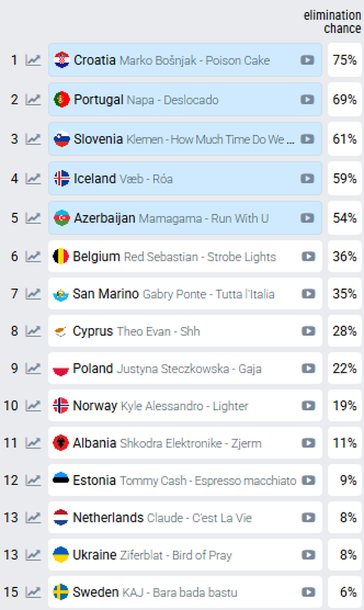This screenshot has width=364, height=610.
Task: Show the odds history graph for San Marino
Action: click(x=33, y=294)
